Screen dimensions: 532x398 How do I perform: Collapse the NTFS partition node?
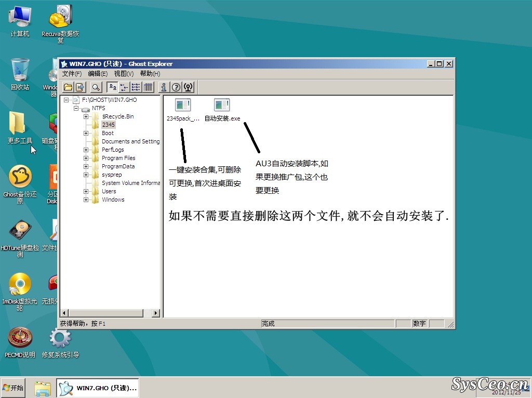coord(76,108)
